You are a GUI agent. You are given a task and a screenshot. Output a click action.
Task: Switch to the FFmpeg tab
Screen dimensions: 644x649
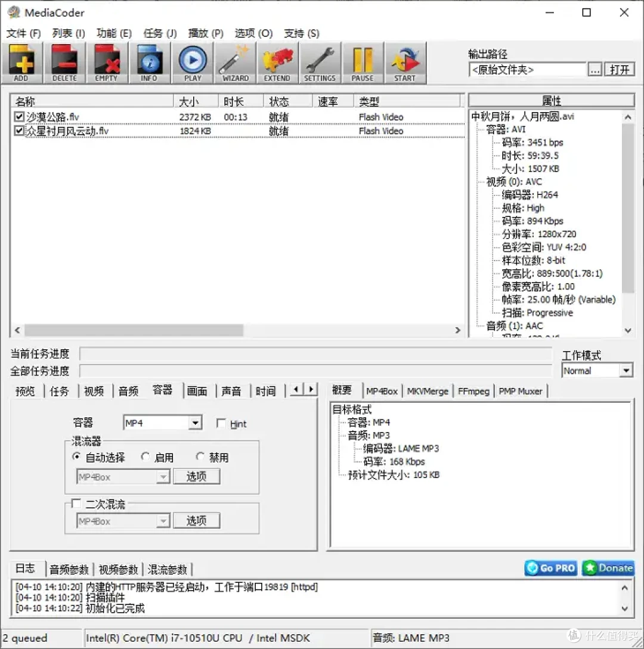(x=473, y=391)
